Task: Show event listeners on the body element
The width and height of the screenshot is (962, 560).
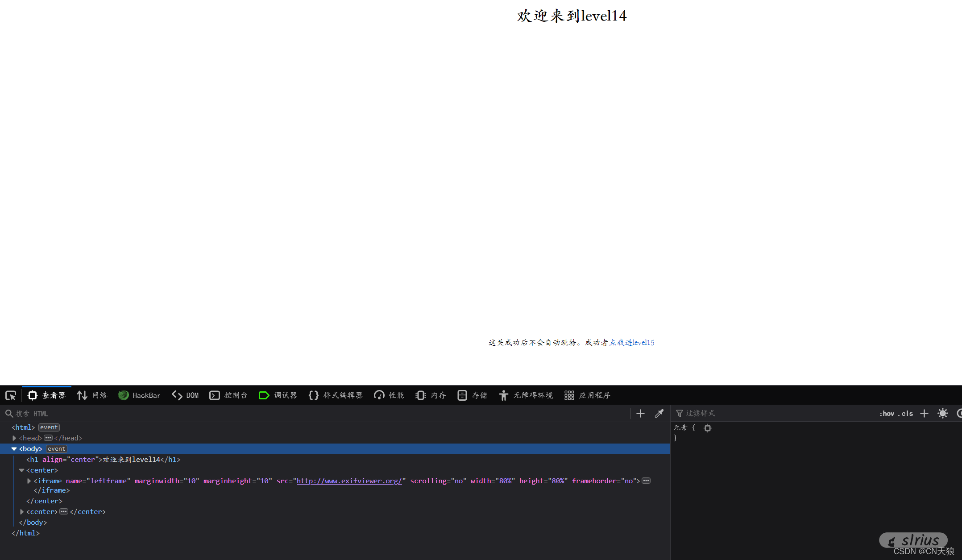Action: (x=56, y=449)
